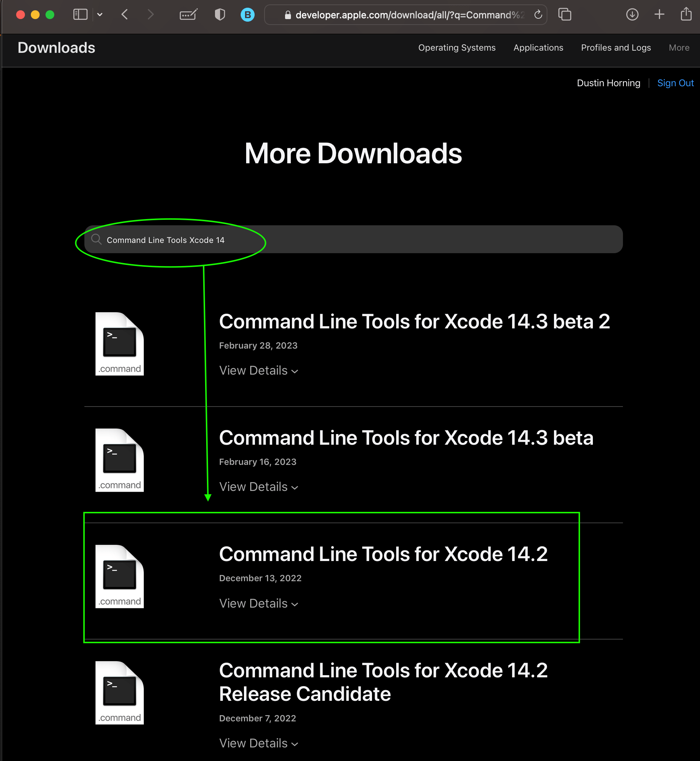
Task: Click the Downloads page heading
Action: tap(56, 48)
